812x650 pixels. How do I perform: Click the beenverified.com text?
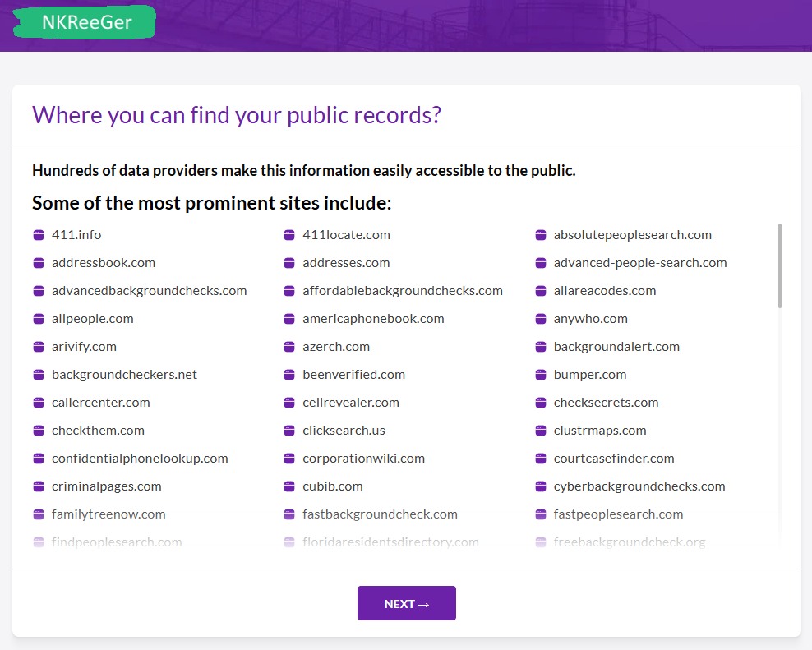point(353,375)
